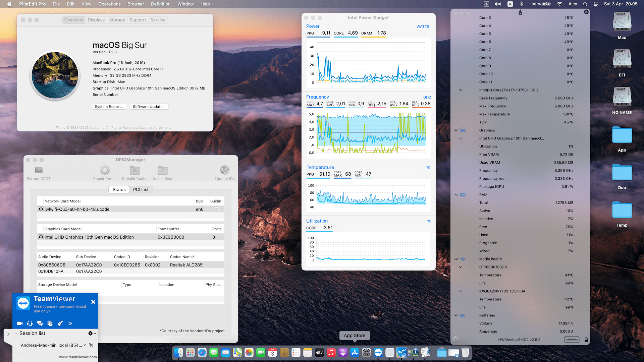Open the Trash in the Dock
The image size is (644, 362).
tap(465, 352)
